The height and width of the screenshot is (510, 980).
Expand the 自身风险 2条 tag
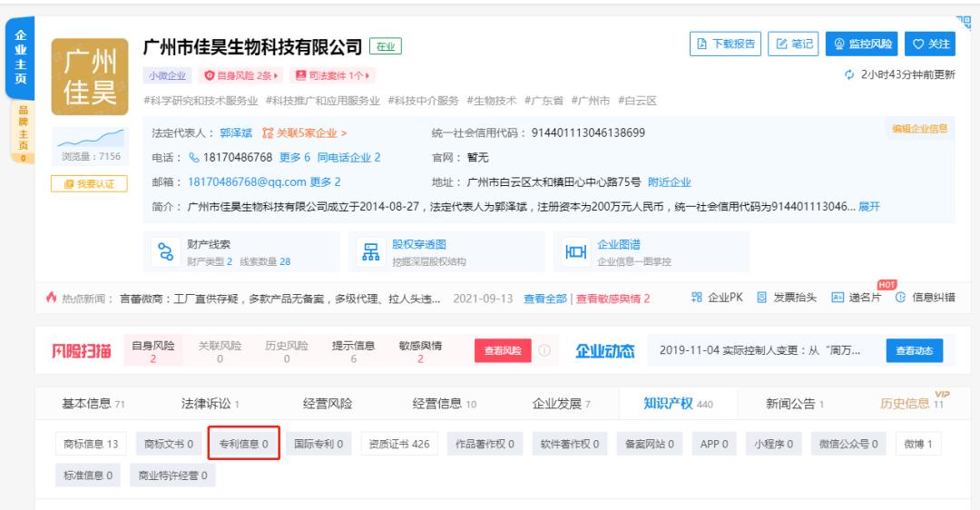coord(240,75)
